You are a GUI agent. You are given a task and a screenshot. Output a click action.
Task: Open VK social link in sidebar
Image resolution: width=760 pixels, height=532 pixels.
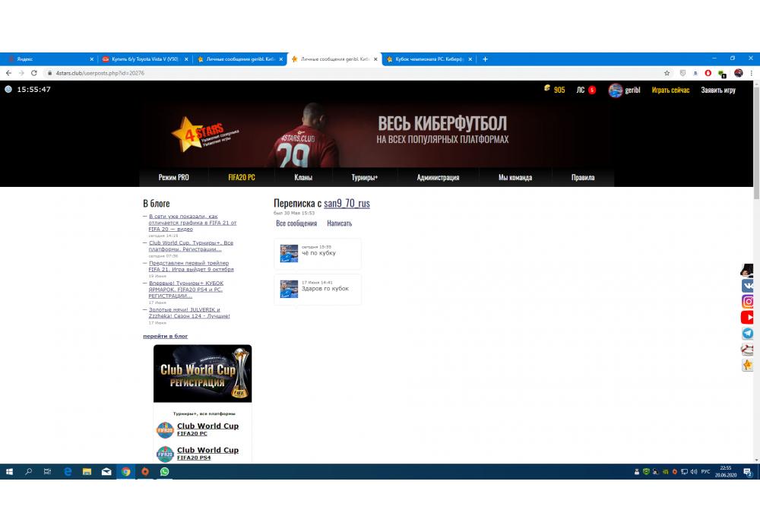748,286
